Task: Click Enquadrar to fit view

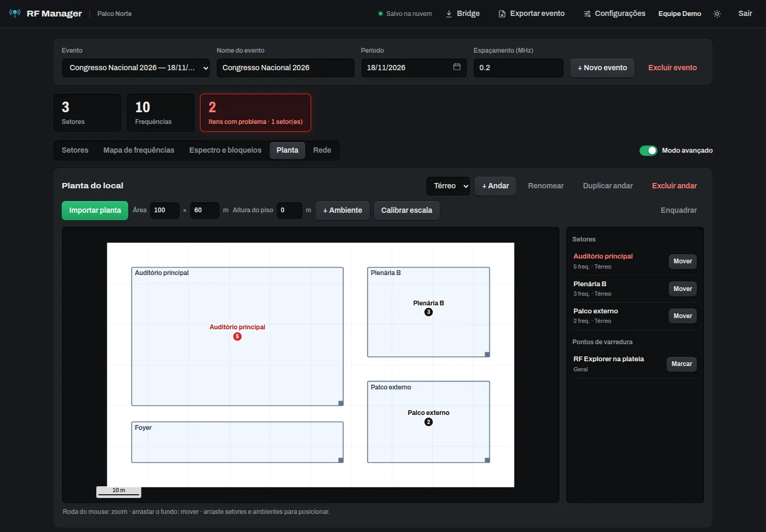Action: pos(679,211)
